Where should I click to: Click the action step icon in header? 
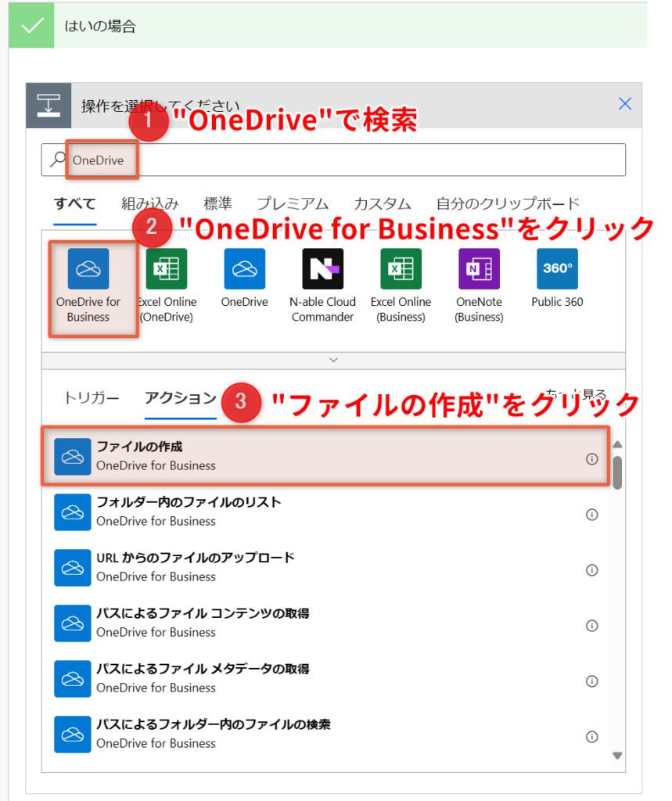(x=49, y=106)
